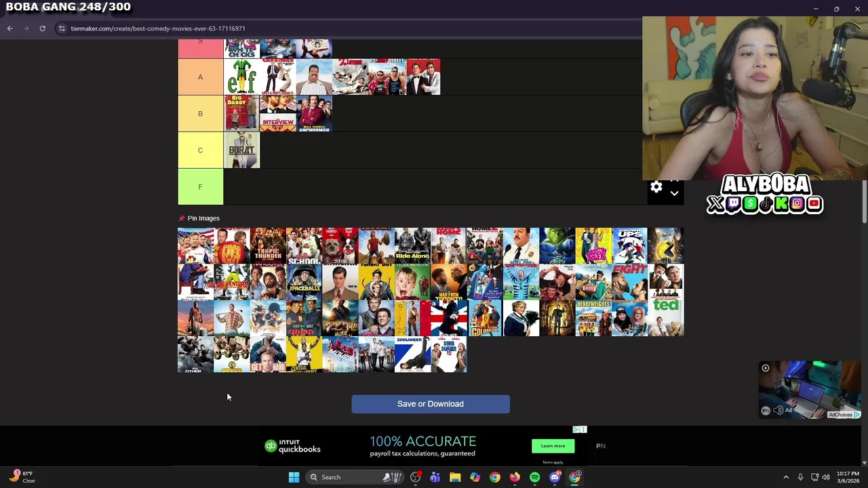The height and width of the screenshot is (488, 868).
Task: Click the QuickBooks logo in banner ad
Action: 293,446
